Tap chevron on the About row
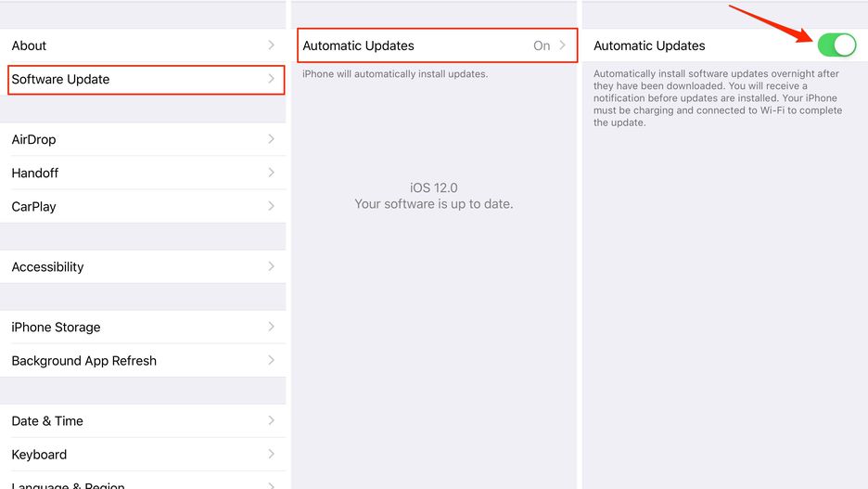 [271, 45]
